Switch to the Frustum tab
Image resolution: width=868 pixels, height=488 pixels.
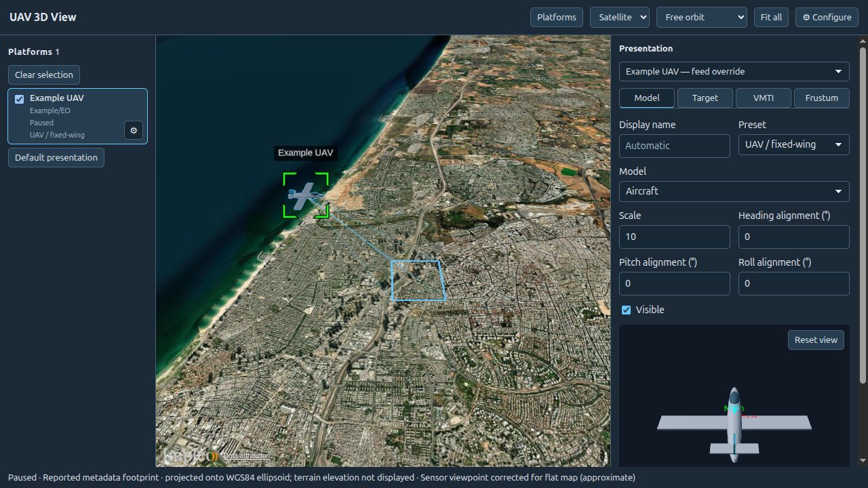click(821, 98)
